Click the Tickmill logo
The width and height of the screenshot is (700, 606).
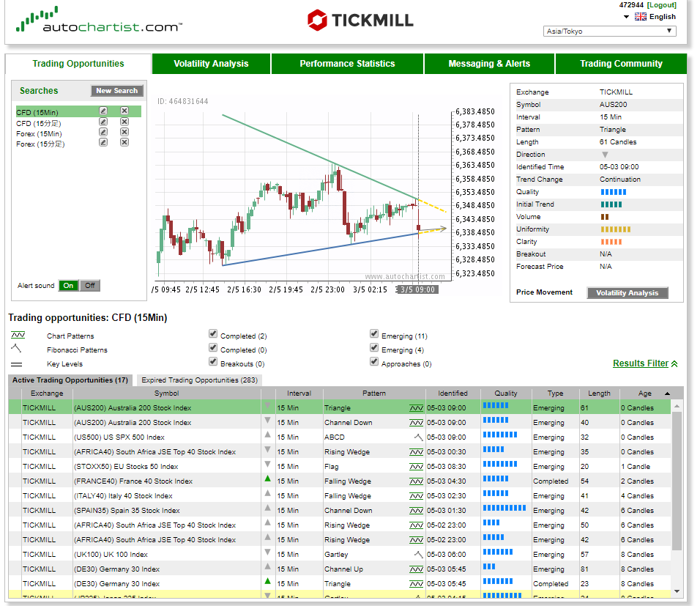coord(361,20)
